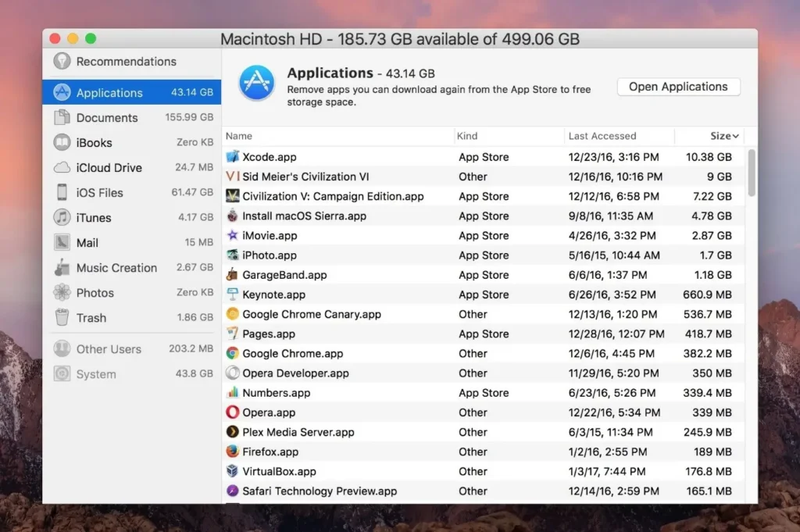Close the storage management window
Screen dimensions: 800x532
(x=55, y=38)
